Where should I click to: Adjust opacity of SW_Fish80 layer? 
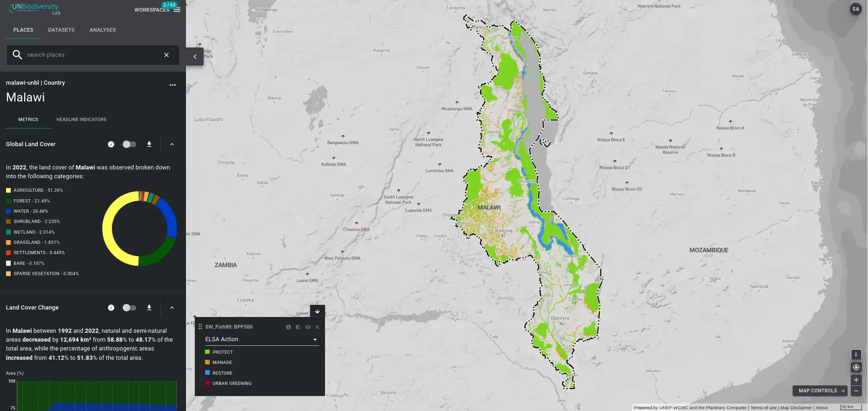click(x=298, y=327)
